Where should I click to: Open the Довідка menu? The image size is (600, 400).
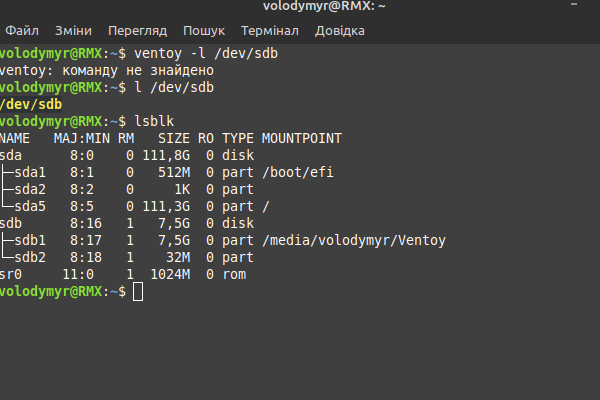[340, 31]
